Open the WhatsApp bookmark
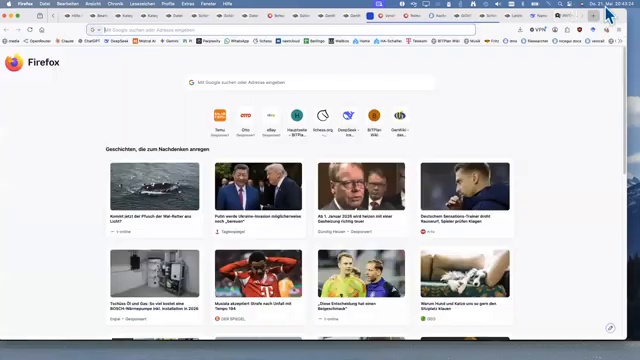Image resolution: width=640 pixels, height=360 pixels. tap(237, 41)
